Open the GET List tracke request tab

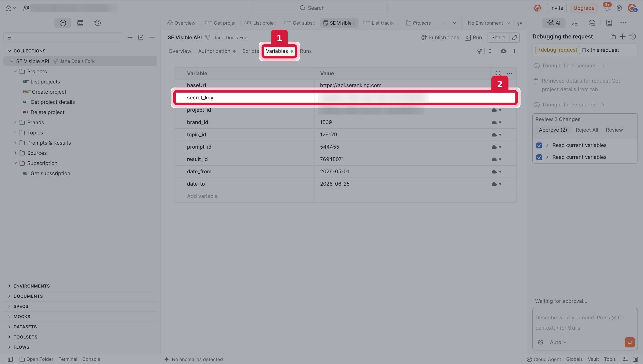point(378,23)
